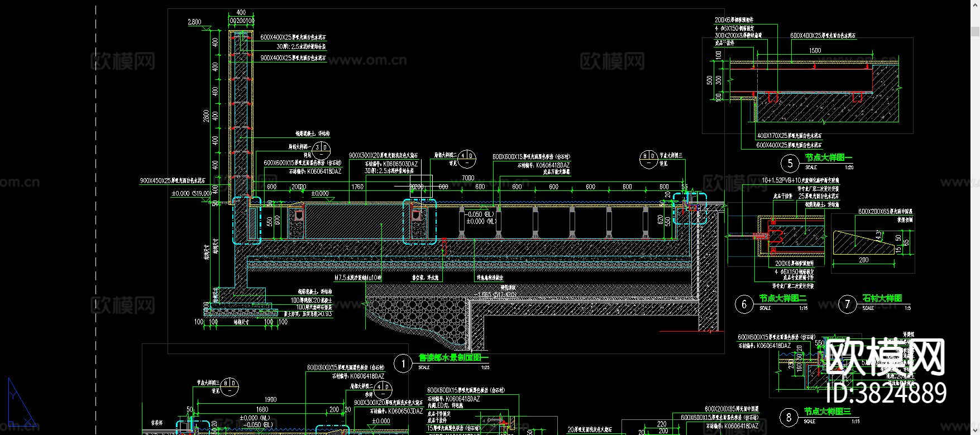This screenshot has width=980, height=435.
Task: Click the 3/D detail reference bubble
Action: [x=321, y=149]
